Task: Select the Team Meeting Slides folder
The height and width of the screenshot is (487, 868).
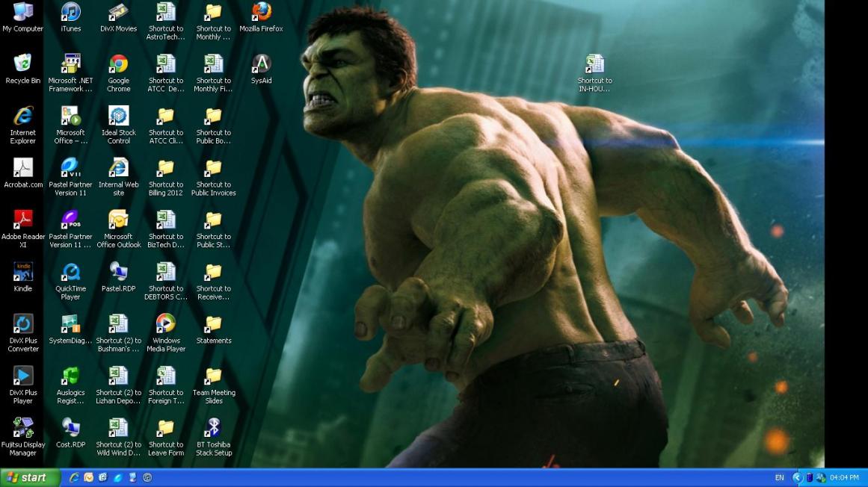Action: click(x=213, y=376)
